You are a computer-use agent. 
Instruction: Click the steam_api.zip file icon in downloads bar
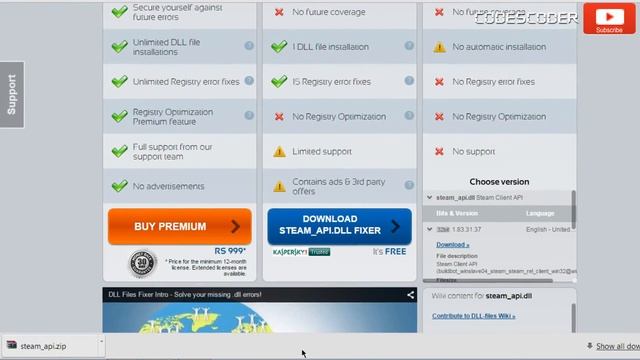coord(12,345)
